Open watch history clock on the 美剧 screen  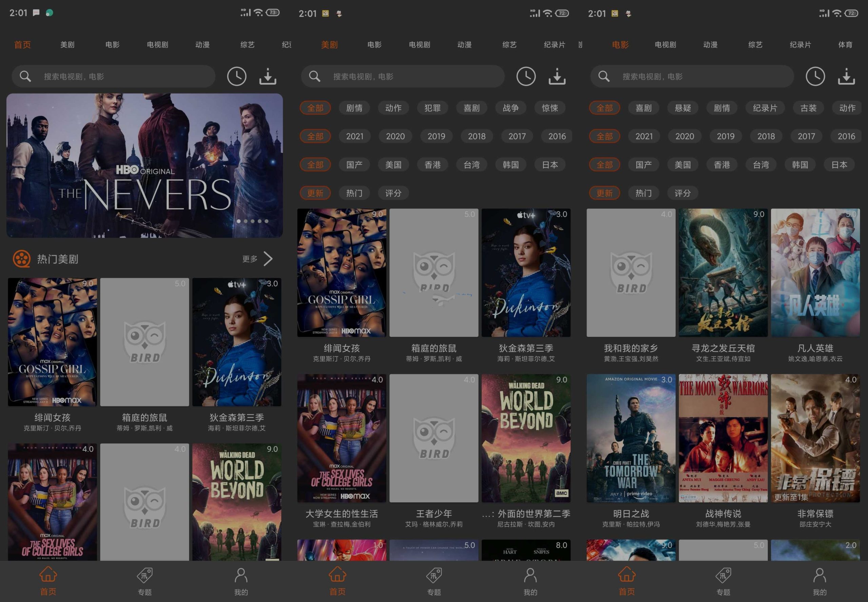click(526, 77)
